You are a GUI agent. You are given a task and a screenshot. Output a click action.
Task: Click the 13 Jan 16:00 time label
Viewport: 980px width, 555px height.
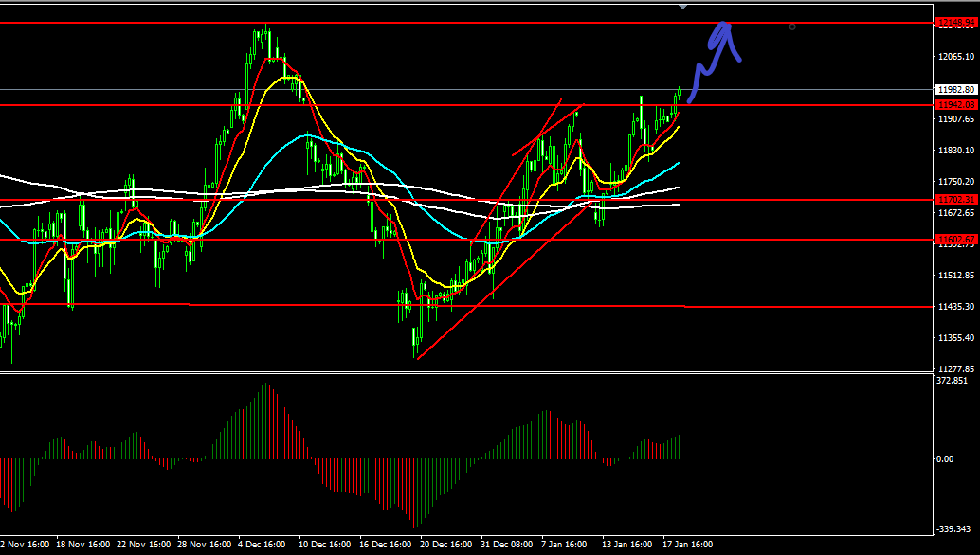tap(626, 545)
